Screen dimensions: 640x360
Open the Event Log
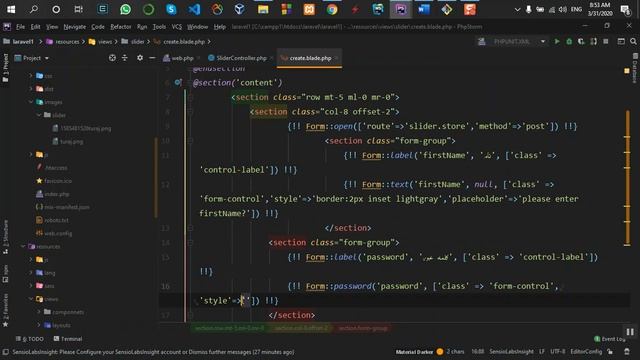pos(610,339)
